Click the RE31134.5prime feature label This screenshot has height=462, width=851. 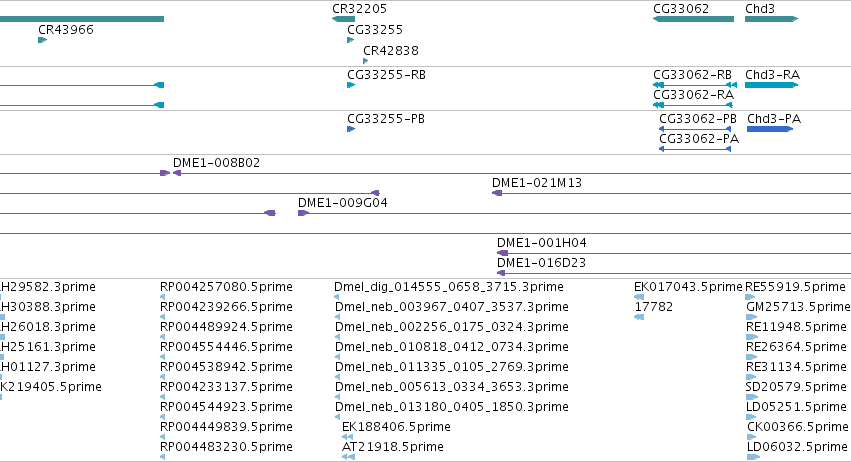click(796, 367)
